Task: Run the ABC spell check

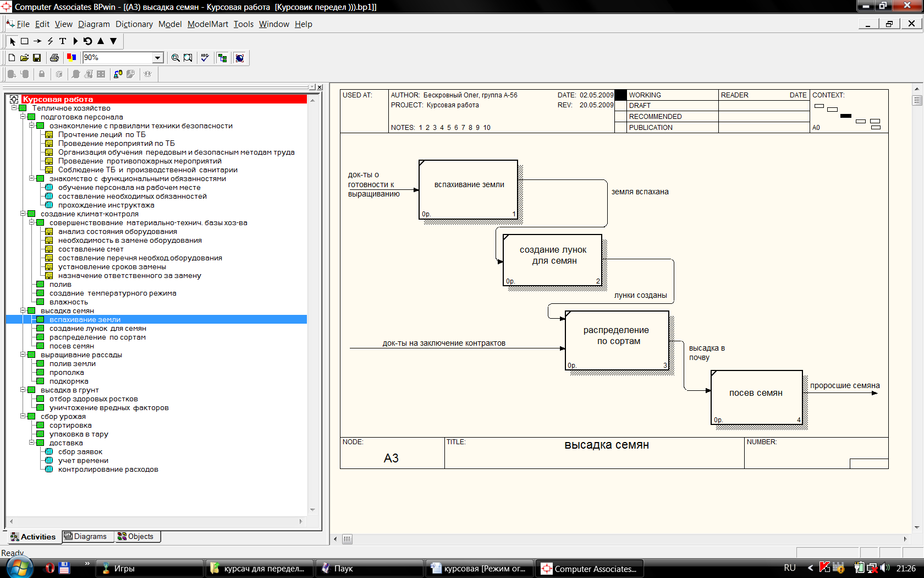Action: pos(205,58)
